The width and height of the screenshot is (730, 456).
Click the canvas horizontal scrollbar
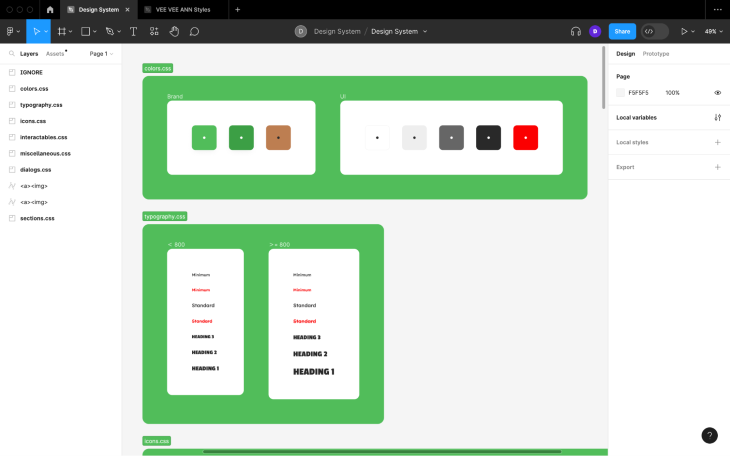(382, 451)
